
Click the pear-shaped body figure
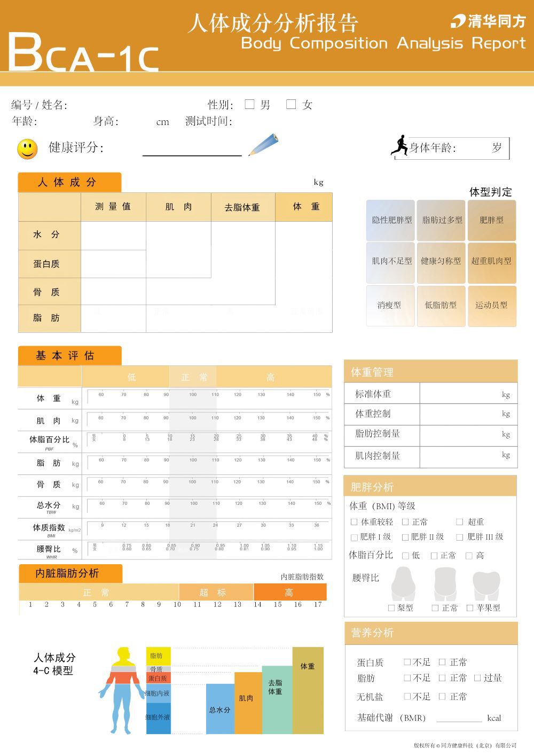click(403, 584)
